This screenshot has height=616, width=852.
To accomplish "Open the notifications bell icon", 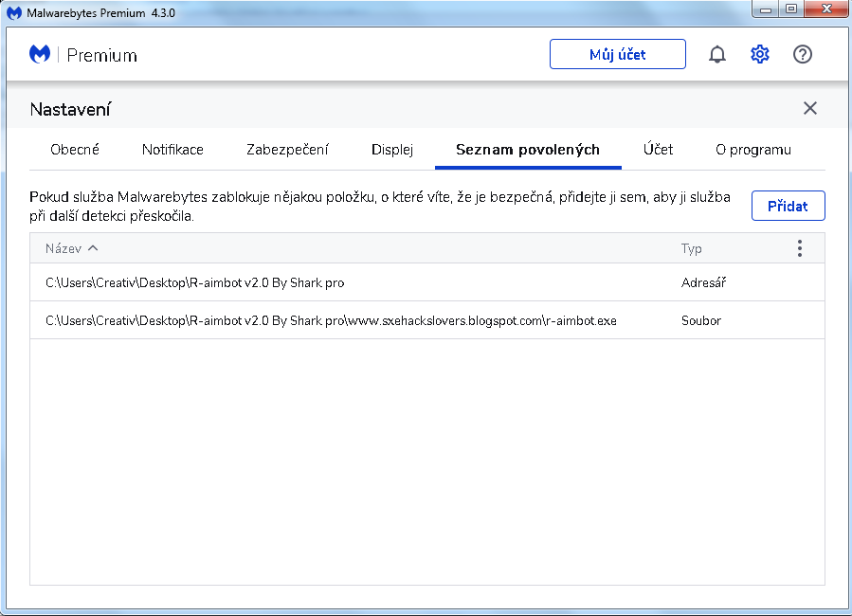I will (717, 55).
